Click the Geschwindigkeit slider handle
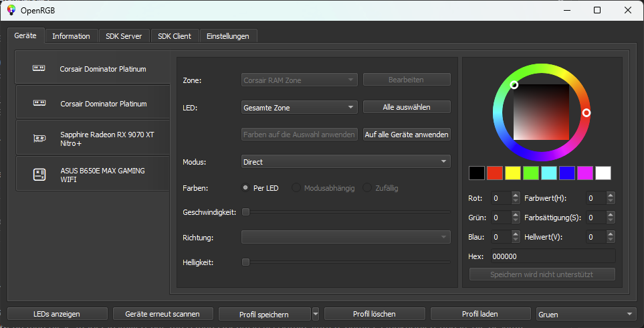The width and height of the screenshot is (644, 328). pyautogui.click(x=245, y=212)
